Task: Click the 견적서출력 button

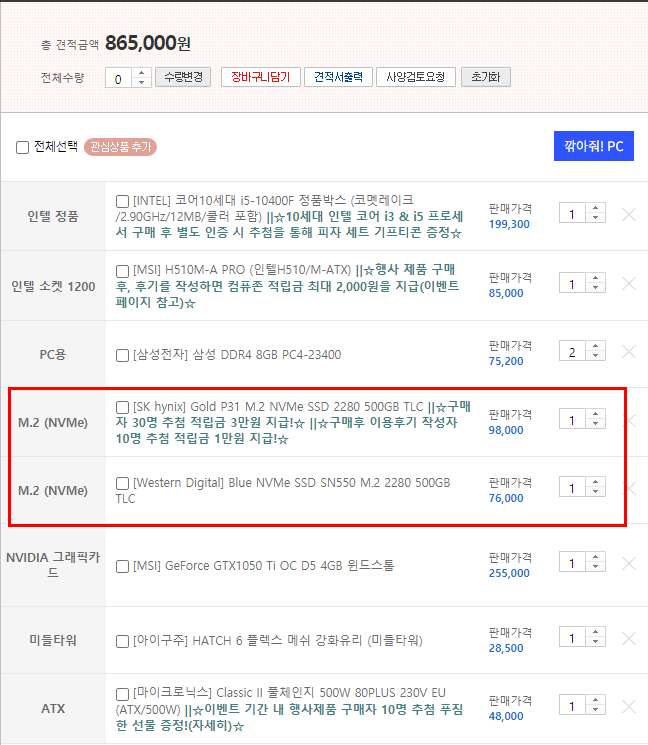Action: [x=338, y=77]
